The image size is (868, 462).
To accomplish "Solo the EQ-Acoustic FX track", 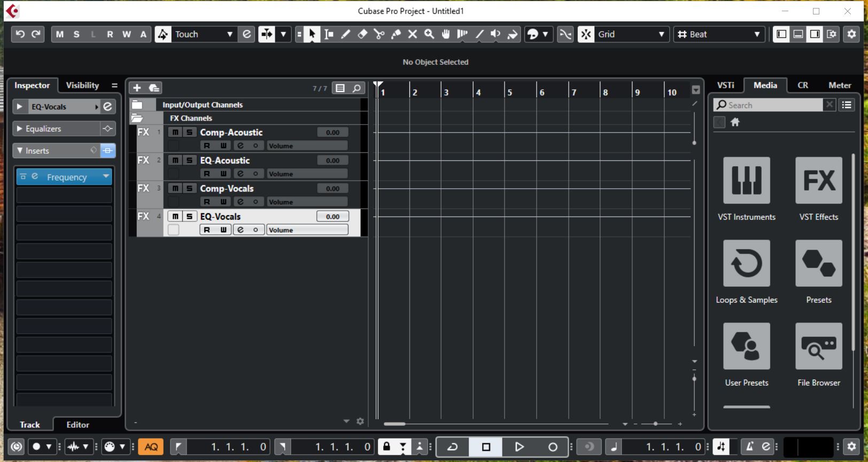I will coord(189,160).
